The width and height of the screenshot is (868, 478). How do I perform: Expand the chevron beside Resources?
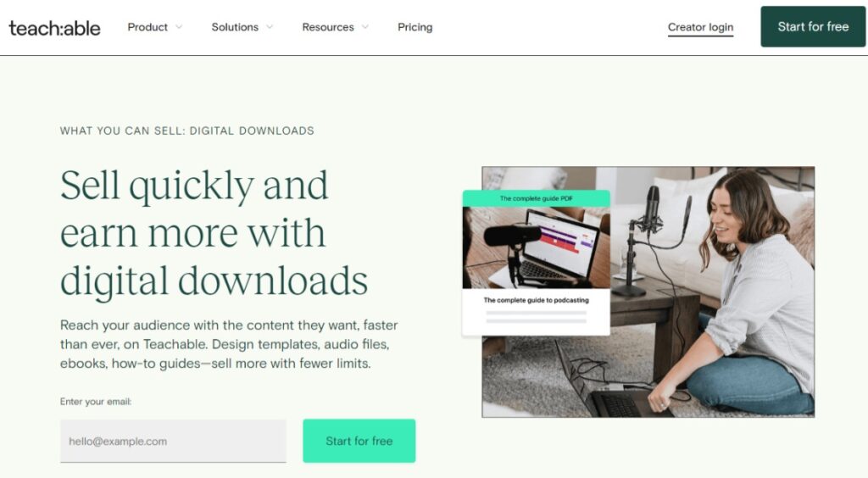tap(365, 27)
